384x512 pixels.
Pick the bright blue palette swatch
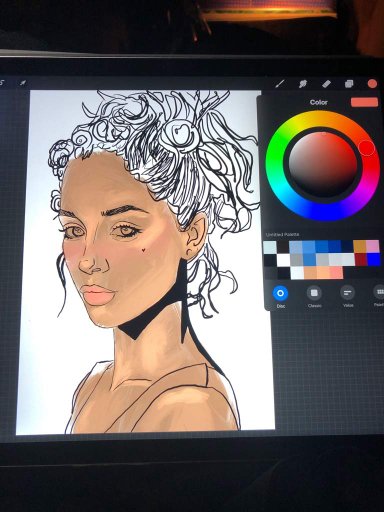pos(373,259)
